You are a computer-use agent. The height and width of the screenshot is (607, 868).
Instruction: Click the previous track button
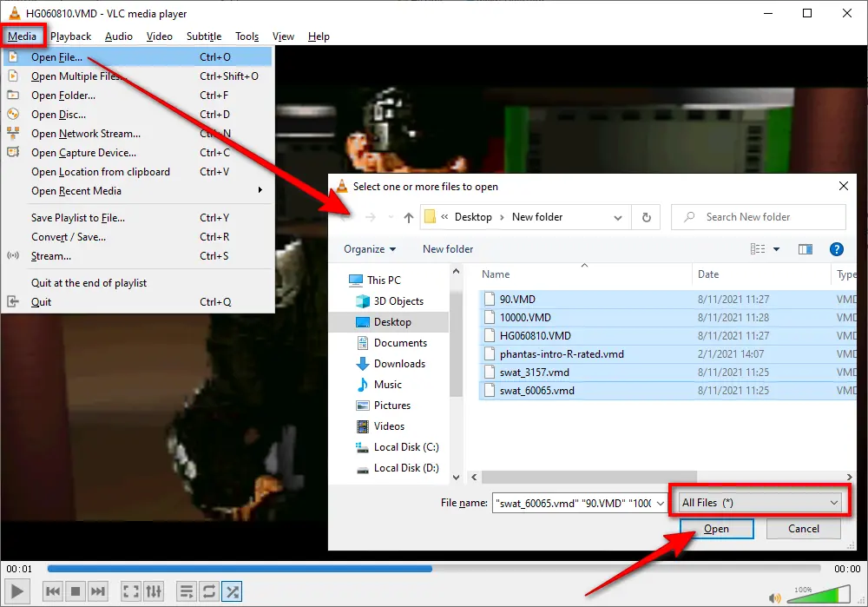pos(53,591)
